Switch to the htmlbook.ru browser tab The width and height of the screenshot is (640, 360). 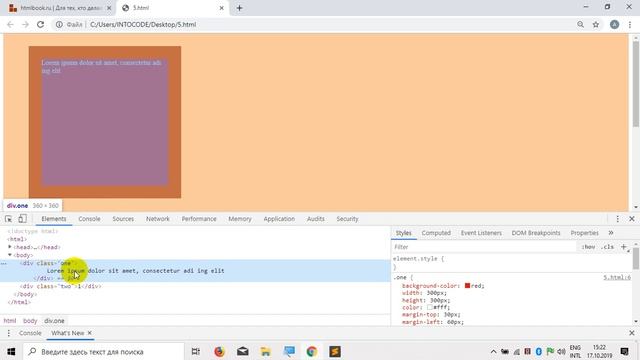tap(60, 8)
